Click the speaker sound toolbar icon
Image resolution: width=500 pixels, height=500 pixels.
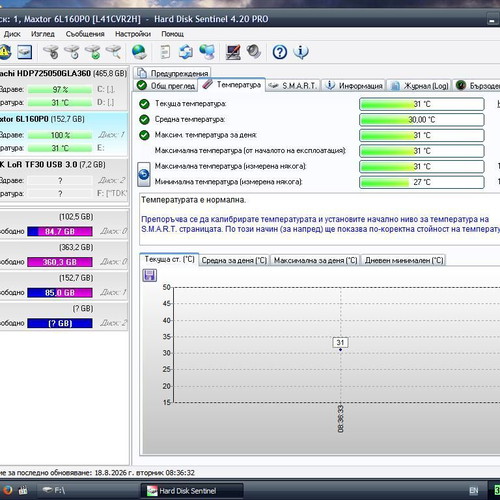coord(254,52)
